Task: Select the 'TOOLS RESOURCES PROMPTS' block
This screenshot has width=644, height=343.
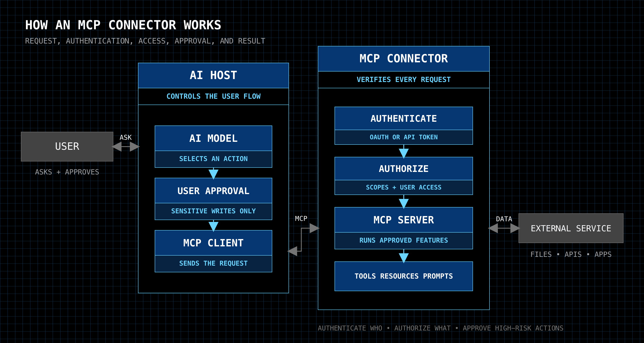Action: coord(404,276)
